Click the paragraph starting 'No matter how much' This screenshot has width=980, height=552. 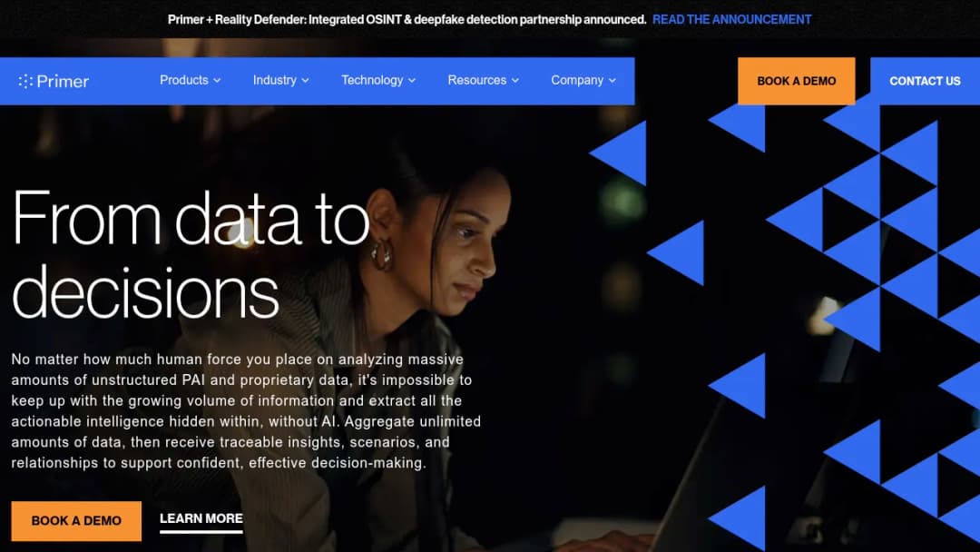(x=246, y=411)
